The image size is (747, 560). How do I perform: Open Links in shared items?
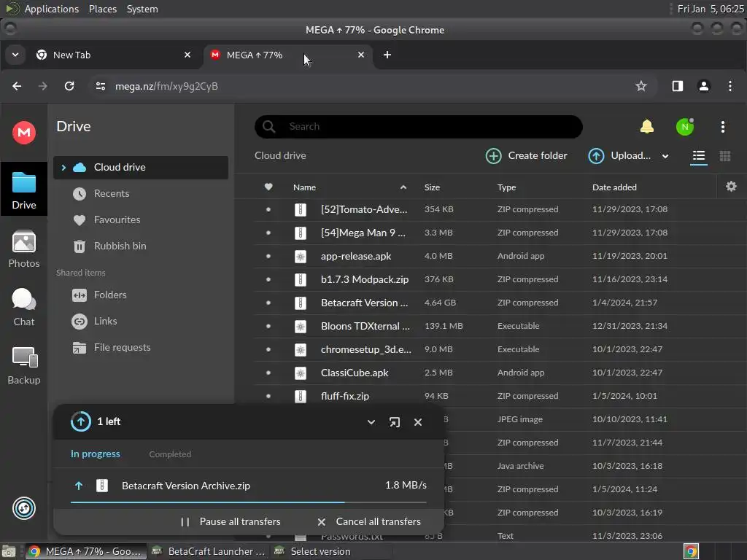(141, 321)
